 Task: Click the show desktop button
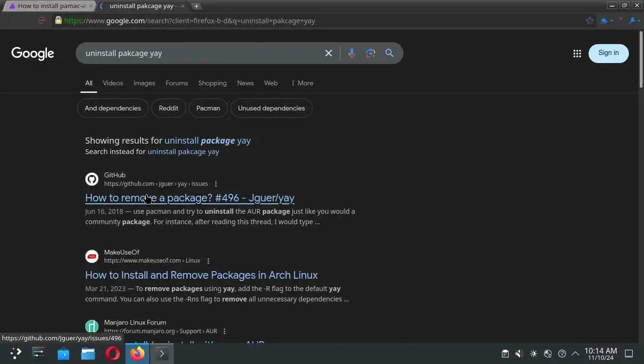[629, 354]
